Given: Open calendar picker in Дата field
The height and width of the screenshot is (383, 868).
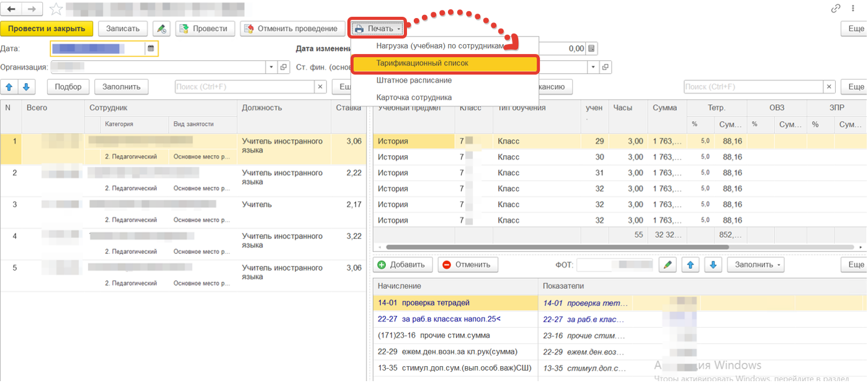Looking at the screenshot, I should 151,48.
